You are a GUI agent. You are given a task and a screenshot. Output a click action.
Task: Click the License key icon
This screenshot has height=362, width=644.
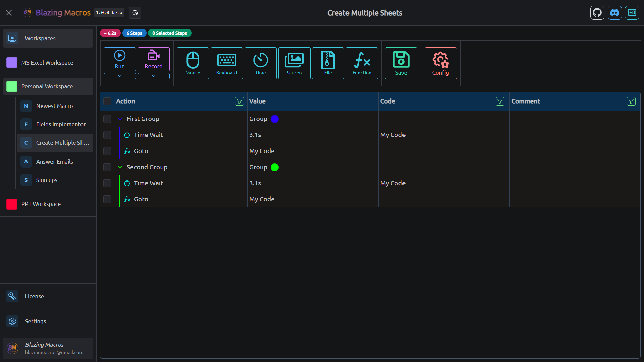(12, 296)
